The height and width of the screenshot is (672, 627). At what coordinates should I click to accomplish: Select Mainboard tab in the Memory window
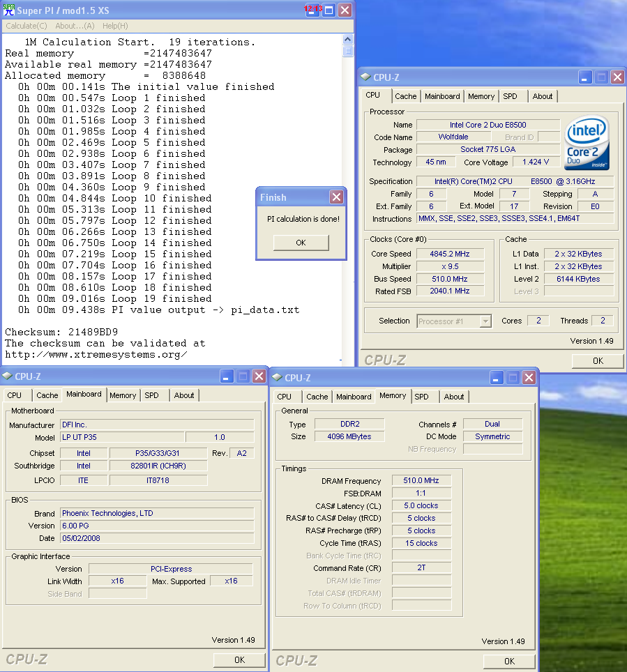pyautogui.click(x=354, y=397)
